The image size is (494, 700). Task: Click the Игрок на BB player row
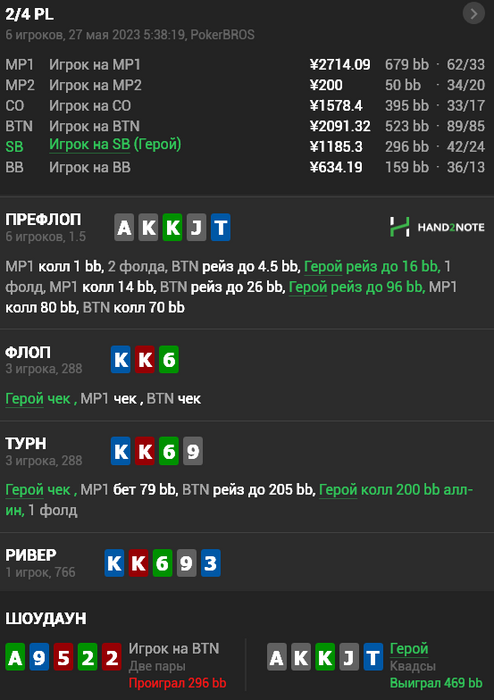pyautogui.click(x=245, y=167)
